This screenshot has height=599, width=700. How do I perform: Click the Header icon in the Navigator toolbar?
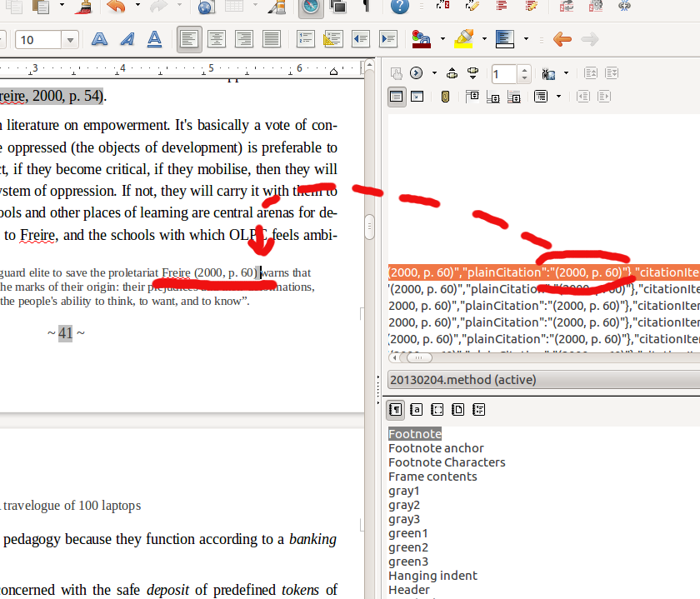[473, 96]
